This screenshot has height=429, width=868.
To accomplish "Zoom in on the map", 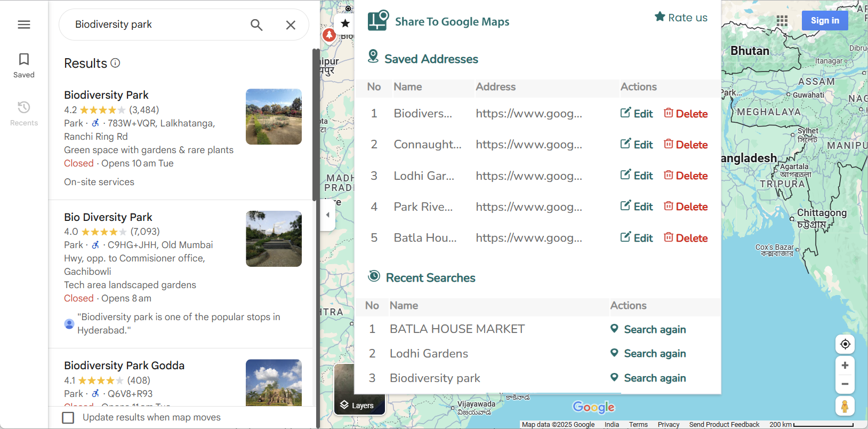I will point(845,366).
